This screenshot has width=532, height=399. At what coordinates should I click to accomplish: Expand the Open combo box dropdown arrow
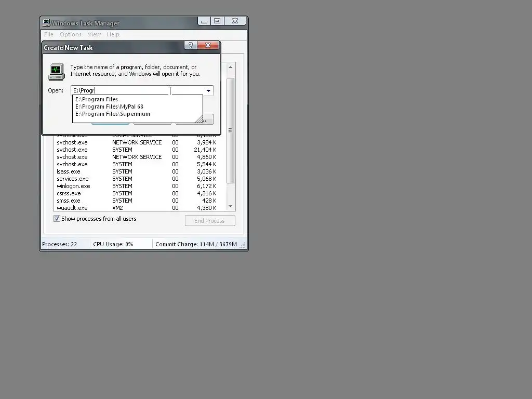point(208,90)
